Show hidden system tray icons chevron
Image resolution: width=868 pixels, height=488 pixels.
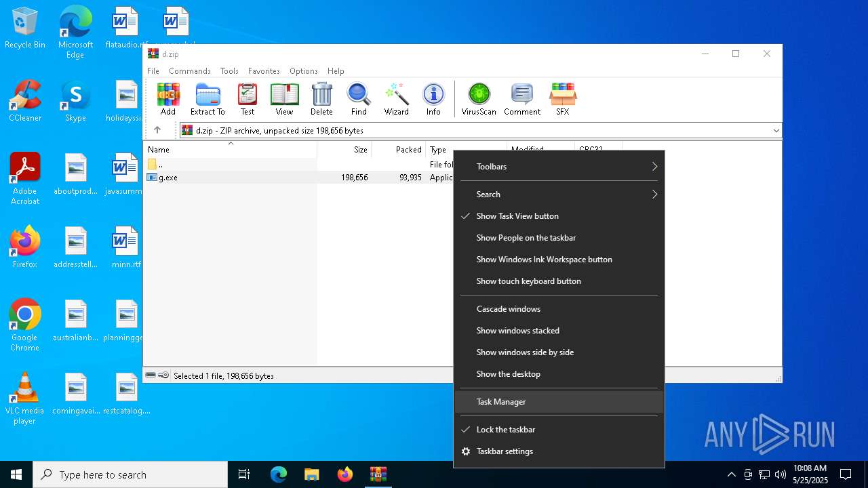tap(731, 474)
